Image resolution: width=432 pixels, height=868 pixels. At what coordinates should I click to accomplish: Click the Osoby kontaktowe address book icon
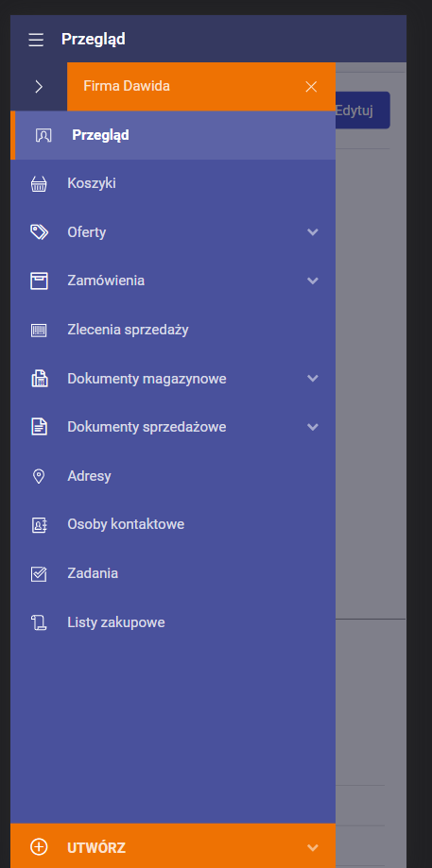40,525
